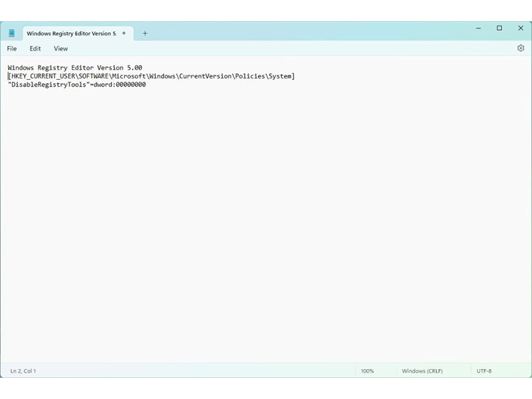Minimize the Notepad window
The height and width of the screenshot is (399, 532).
point(478,28)
